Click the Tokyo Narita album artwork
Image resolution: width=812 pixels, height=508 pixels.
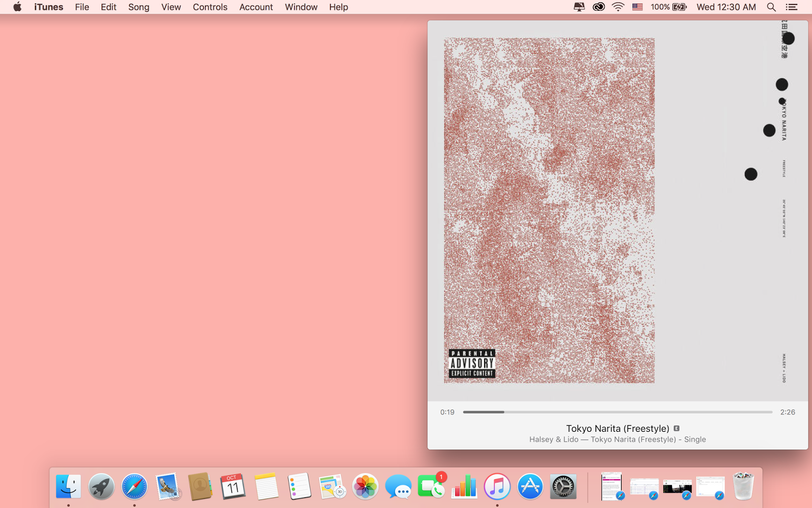click(618, 211)
